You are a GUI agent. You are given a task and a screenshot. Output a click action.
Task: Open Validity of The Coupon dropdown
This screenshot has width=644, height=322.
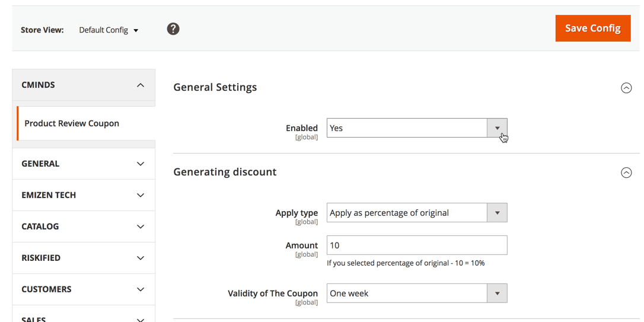[x=416, y=294]
